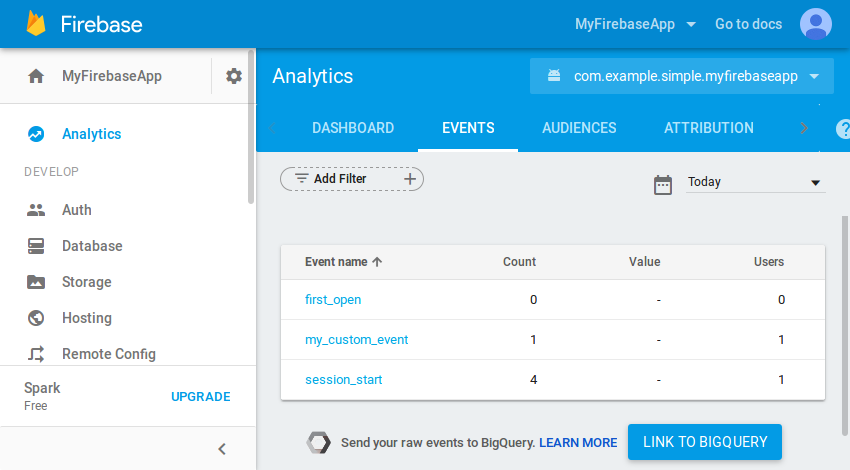Image resolution: width=850 pixels, height=470 pixels.
Task: Click the Auth people icon
Action: pyautogui.click(x=36, y=210)
